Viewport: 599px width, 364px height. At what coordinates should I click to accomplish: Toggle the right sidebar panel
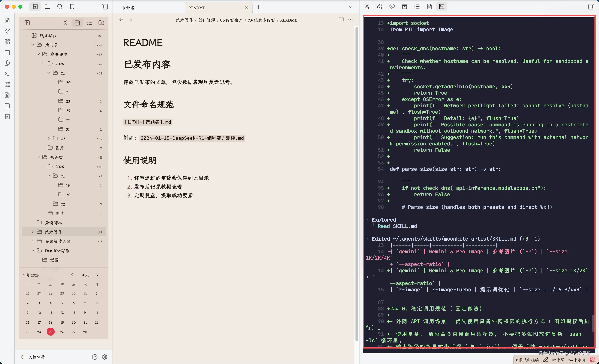tap(591, 7)
